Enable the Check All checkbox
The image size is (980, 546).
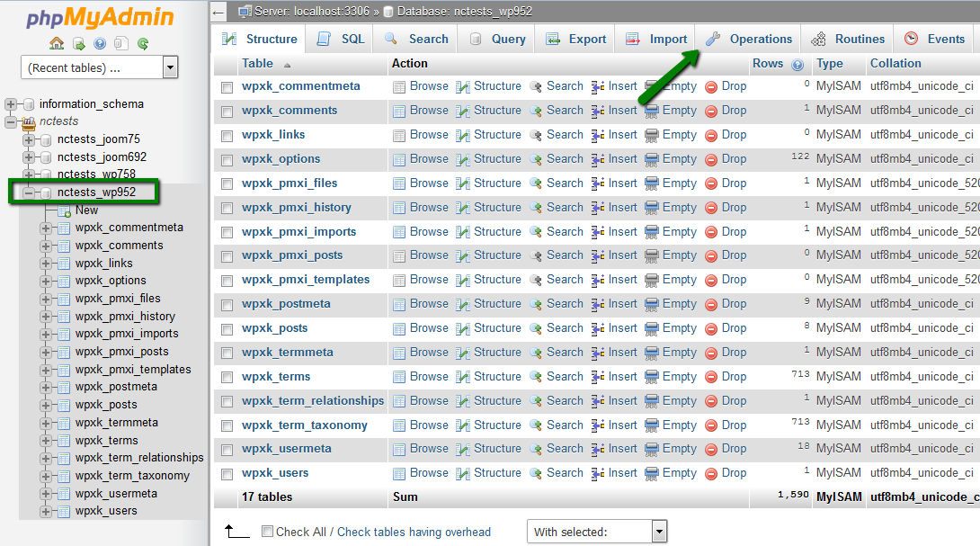coord(267,532)
